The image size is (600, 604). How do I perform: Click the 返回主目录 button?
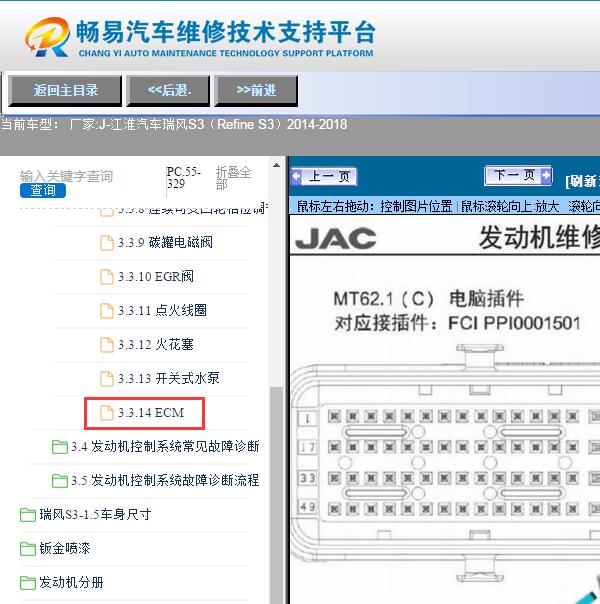pos(65,91)
